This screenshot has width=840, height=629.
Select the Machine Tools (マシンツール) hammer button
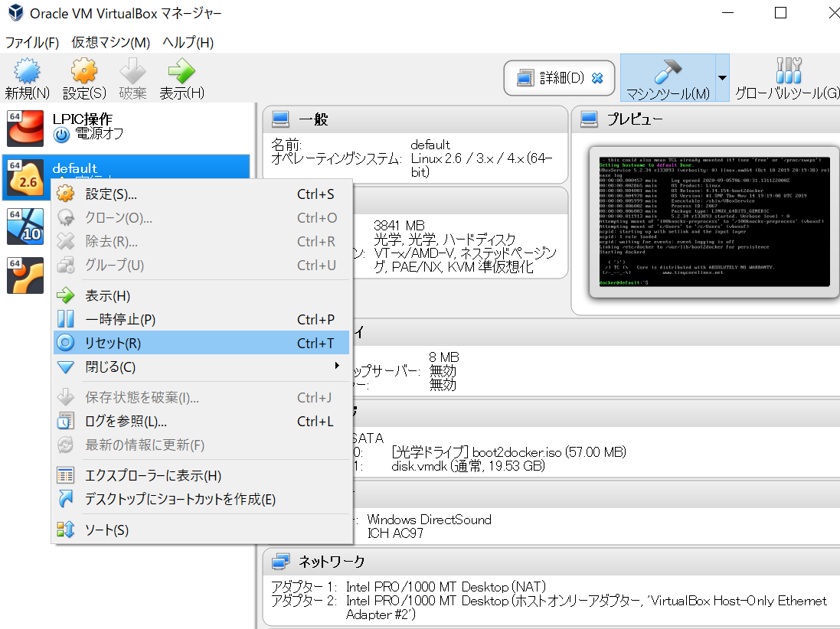[668, 78]
